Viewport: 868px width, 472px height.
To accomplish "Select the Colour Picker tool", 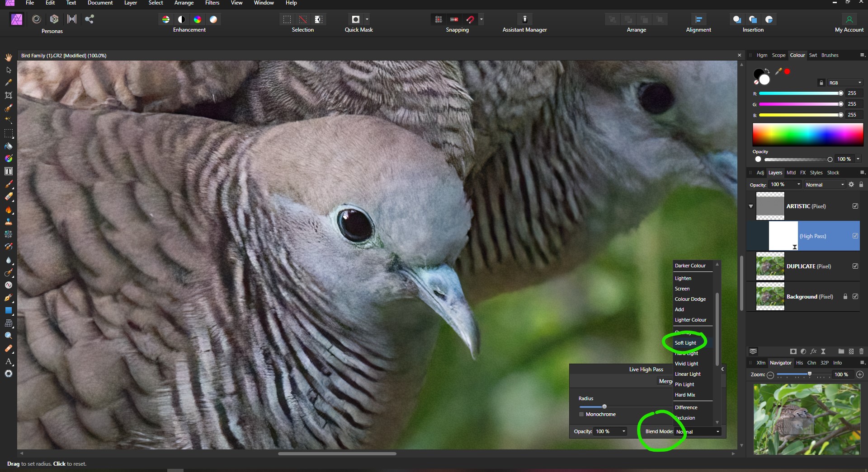I will coord(8,83).
